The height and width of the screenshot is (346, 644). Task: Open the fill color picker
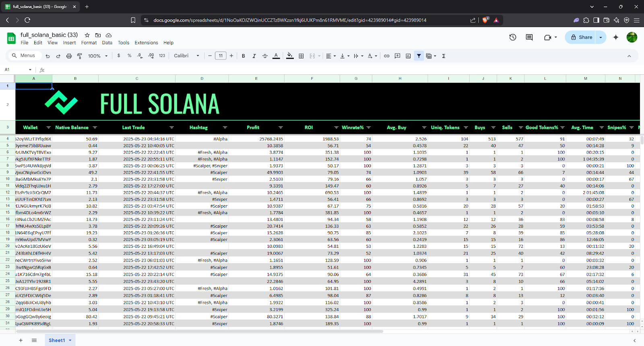[290, 56]
